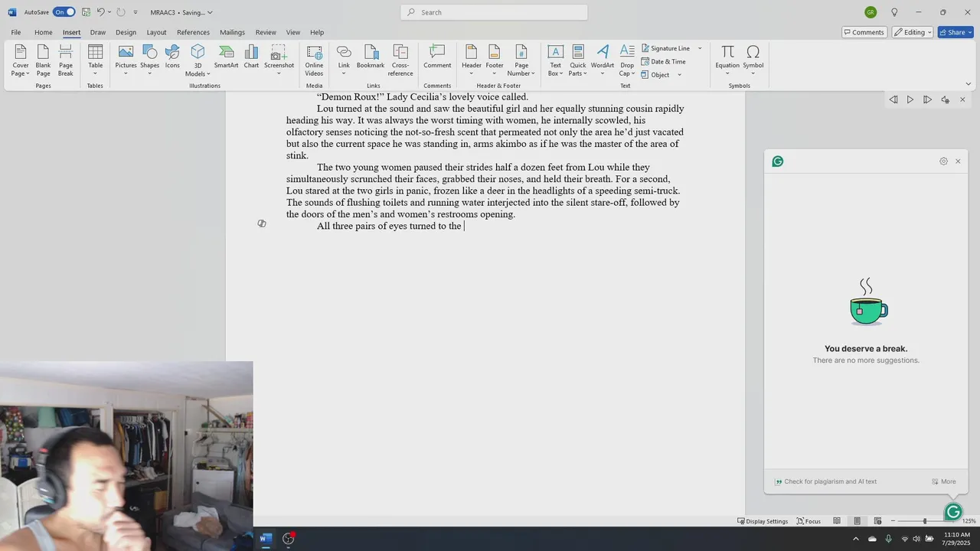Open Read Aloud voice settings

tap(946, 99)
